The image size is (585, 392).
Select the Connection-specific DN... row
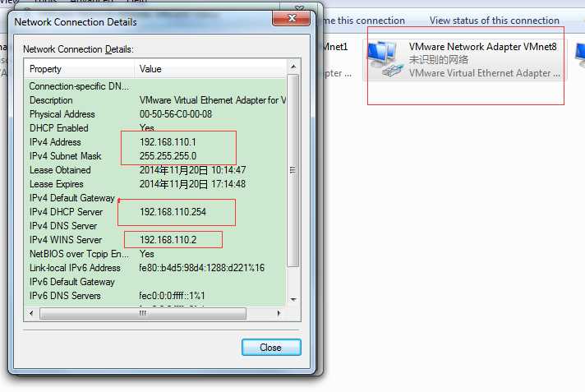154,86
